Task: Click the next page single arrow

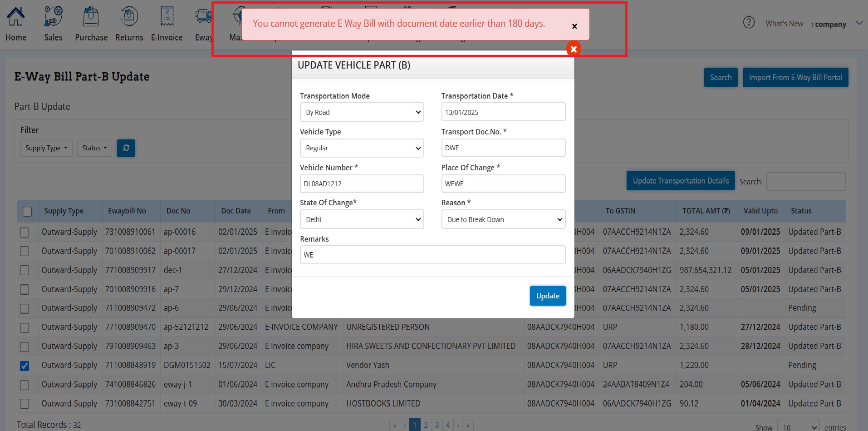Action: (x=458, y=426)
